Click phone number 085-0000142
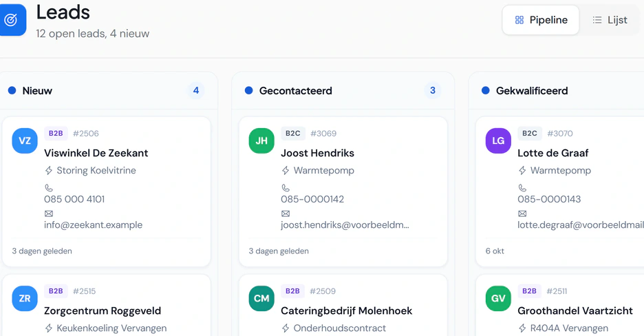Viewport: 644px width, 336px height. point(312,199)
